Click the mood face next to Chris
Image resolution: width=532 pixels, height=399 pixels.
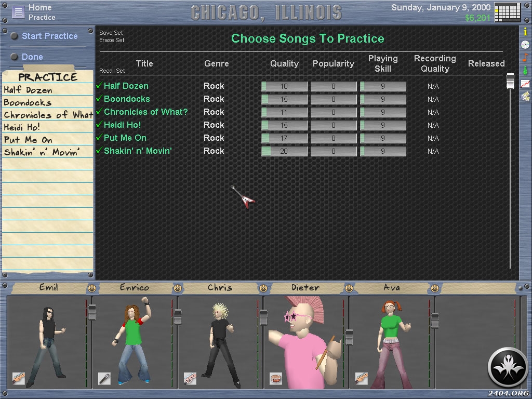coord(263,288)
